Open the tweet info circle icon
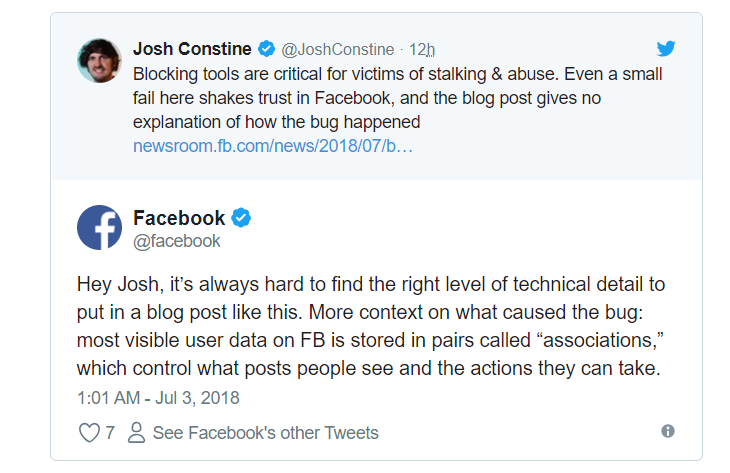The width and height of the screenshot is (730, 473). [668, 431]
